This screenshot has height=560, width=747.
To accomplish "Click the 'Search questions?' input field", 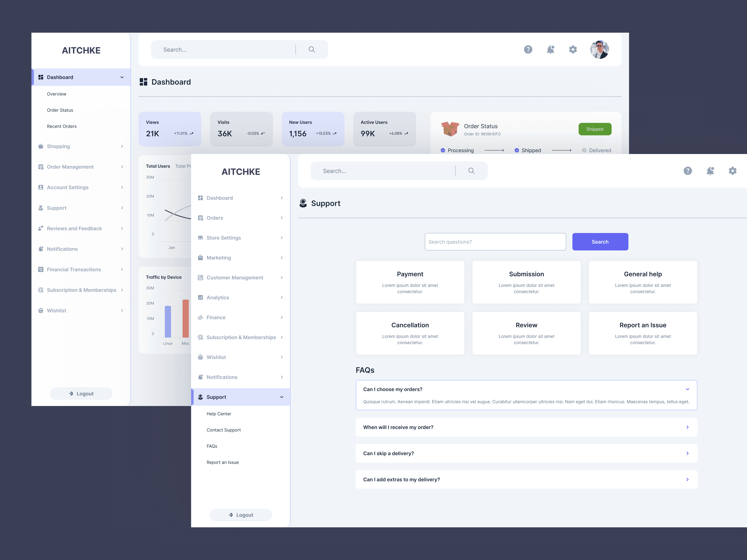I will [x=495, y=242].
